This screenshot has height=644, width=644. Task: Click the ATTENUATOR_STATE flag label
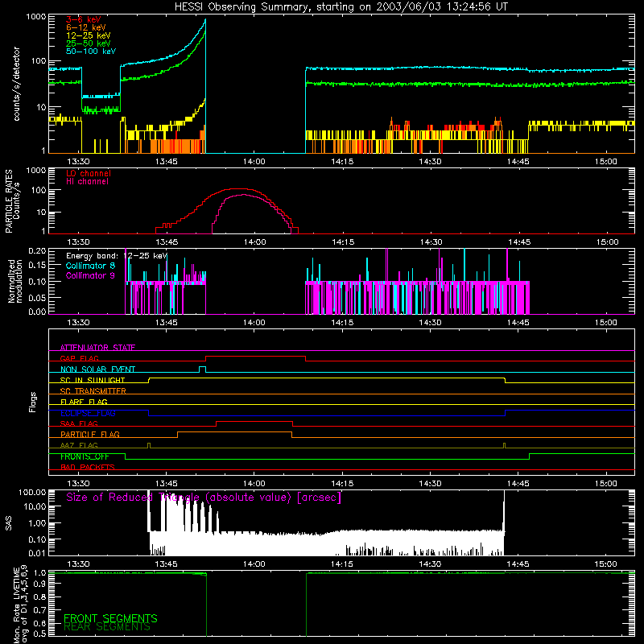click(x=97, y=348)
